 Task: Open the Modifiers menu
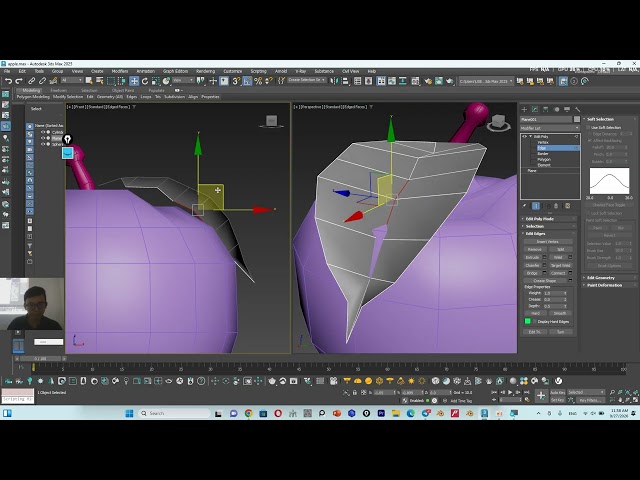(x=120, y=71)
